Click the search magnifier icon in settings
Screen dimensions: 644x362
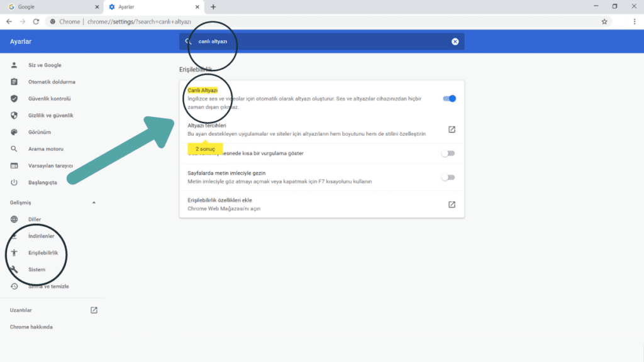[188, 41]
